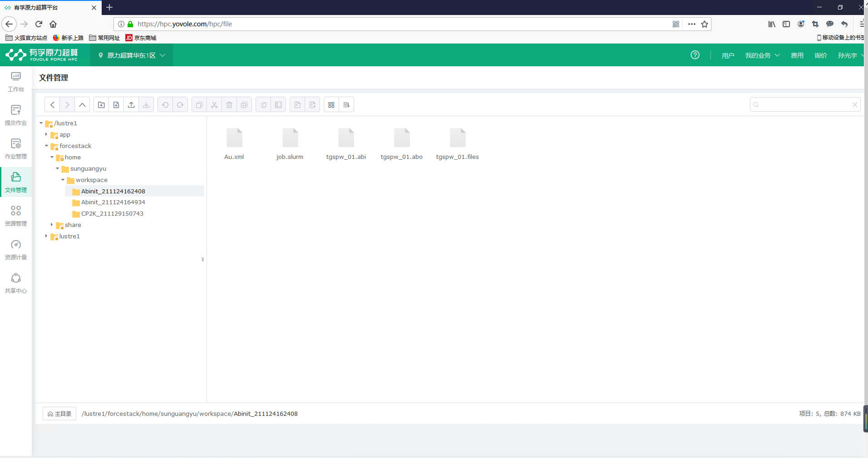The width and height of the screenshot is (868, 458).
Task: Reload the browser page
Action: coord(39,24)
